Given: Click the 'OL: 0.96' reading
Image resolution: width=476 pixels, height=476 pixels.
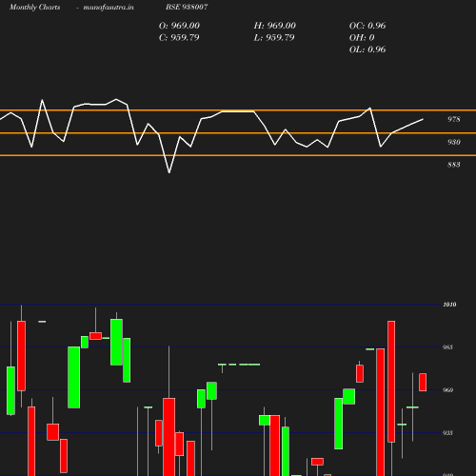Looking at the screenshot, I should tap(367, 50).
